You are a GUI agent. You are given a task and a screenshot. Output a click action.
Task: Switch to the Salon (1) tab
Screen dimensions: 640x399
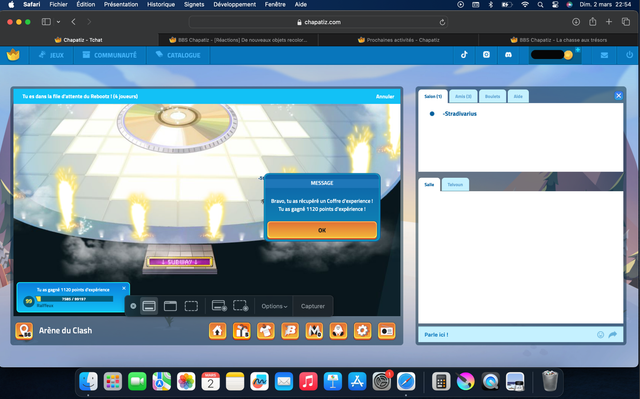click(433, 96)
